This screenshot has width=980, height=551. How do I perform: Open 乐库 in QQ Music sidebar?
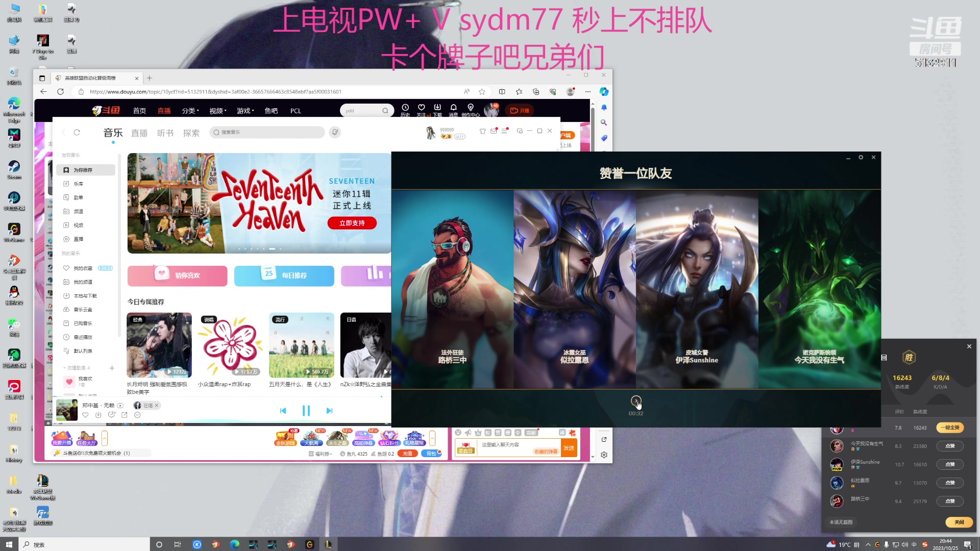[86, 184]
